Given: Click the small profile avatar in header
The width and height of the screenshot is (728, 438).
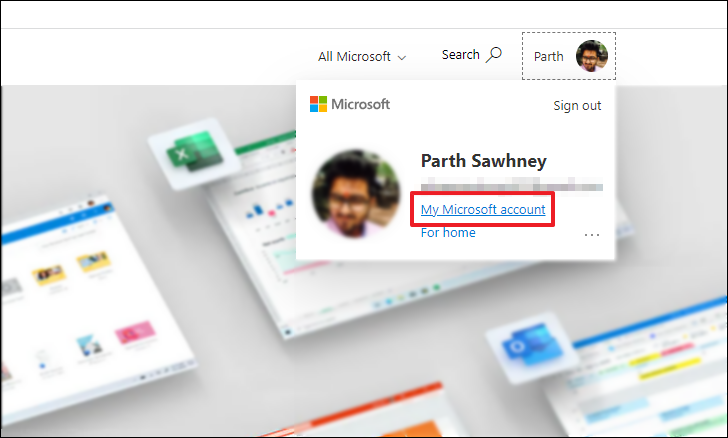Looking at the screenshot, I should tap(592, 56).
